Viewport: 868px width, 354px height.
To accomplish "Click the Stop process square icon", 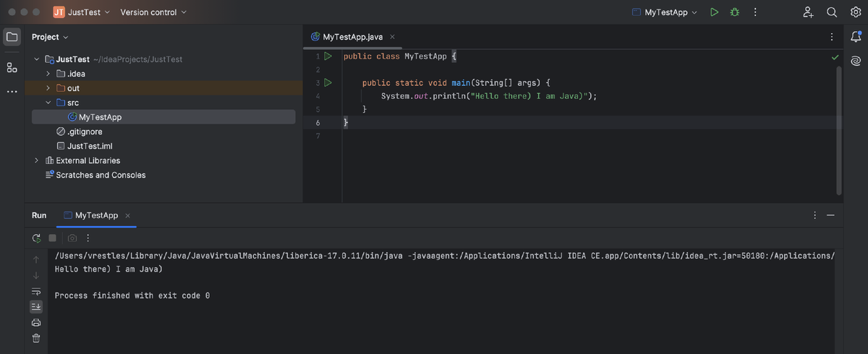I will coord(53,238).
